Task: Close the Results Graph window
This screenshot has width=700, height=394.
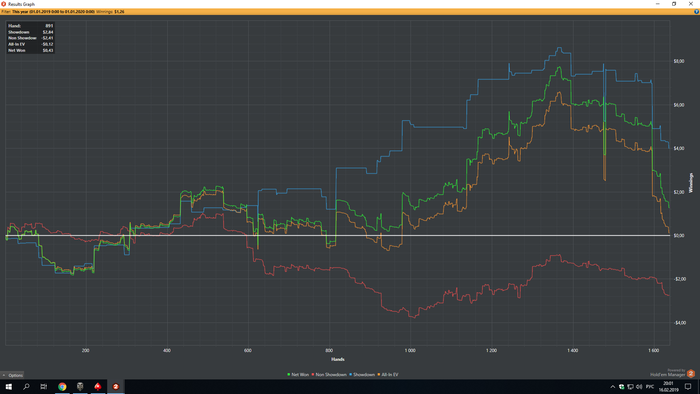Action: (x=691, y=4)
